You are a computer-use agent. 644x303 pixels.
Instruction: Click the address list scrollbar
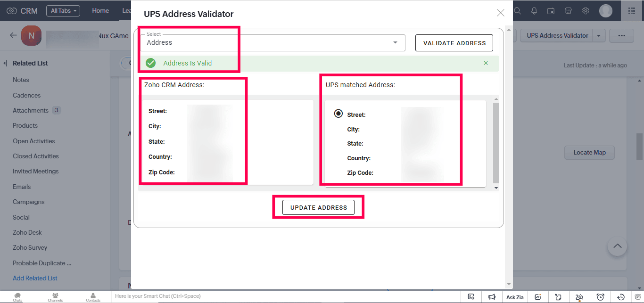495,143
